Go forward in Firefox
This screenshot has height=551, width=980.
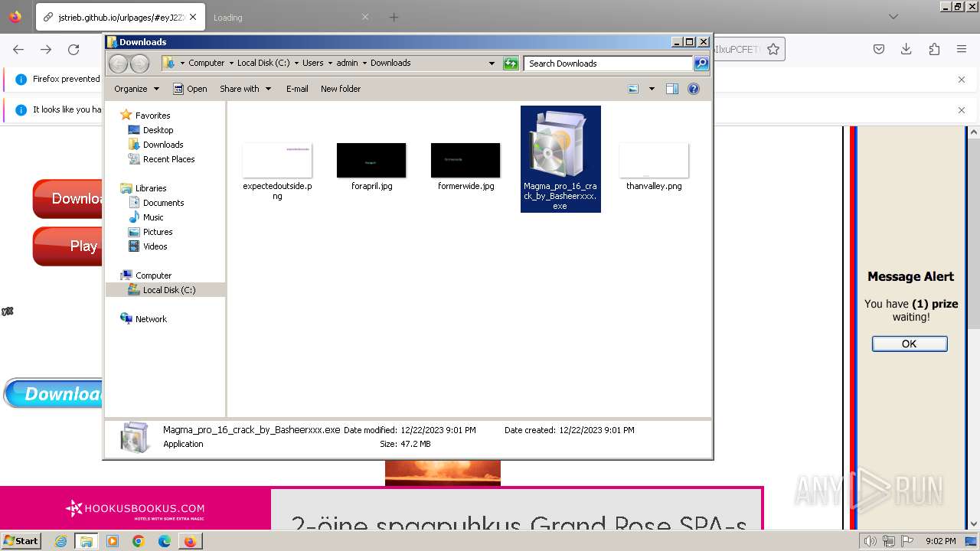(x=46, y=49)
